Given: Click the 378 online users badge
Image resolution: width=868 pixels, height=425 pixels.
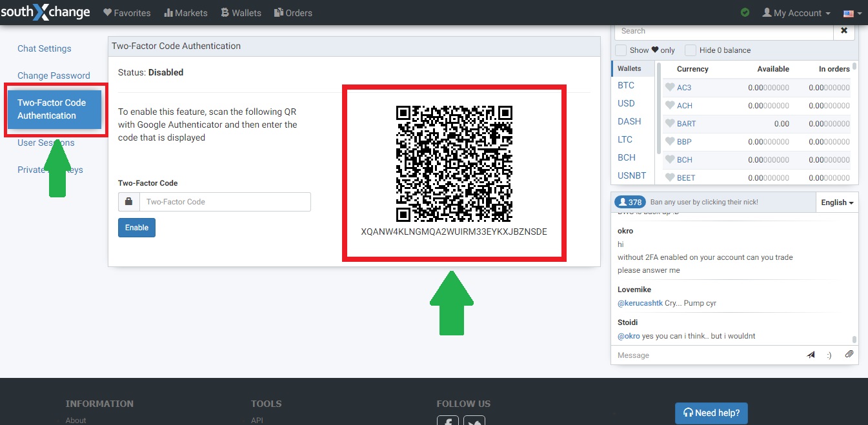Looking at the screenshot, I should 630,202.
